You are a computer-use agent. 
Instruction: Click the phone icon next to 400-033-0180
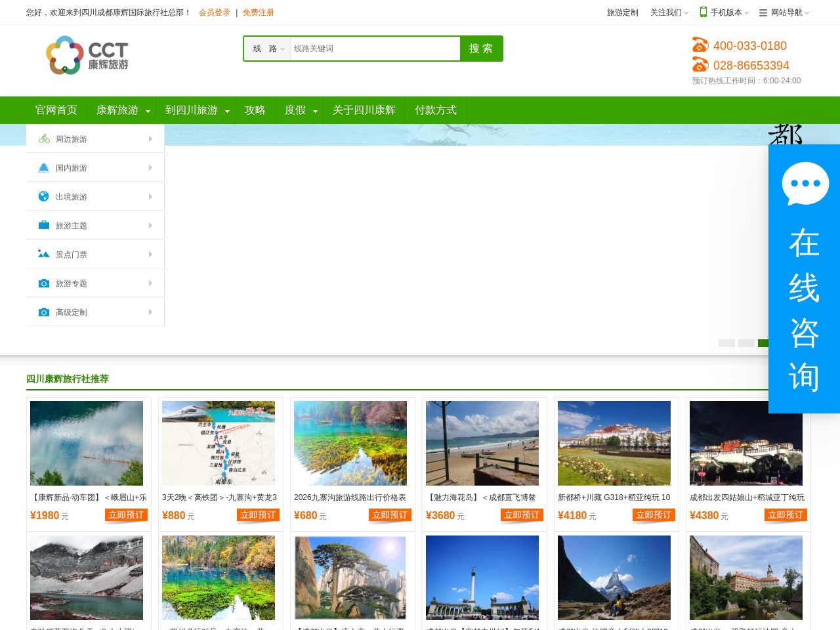[700, 45]
